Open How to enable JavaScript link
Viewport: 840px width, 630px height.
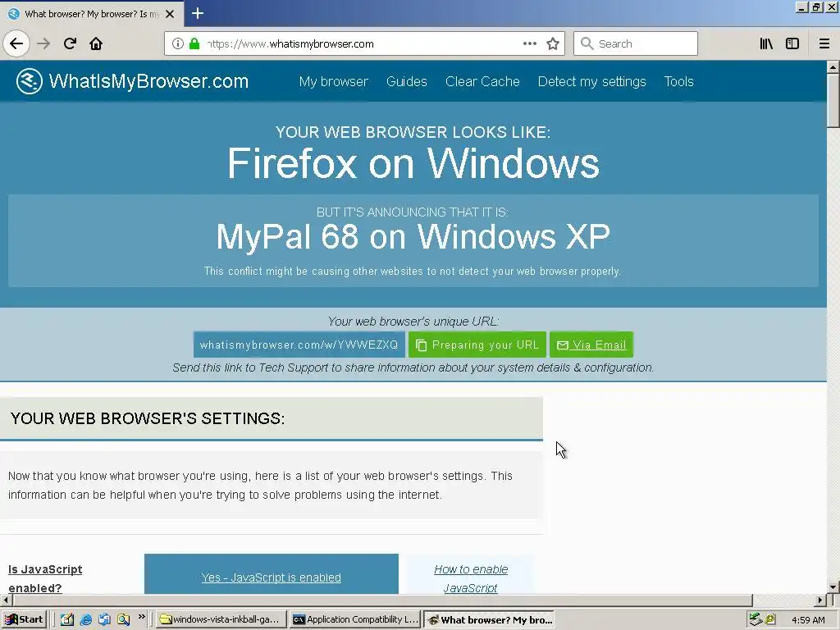pyautogui.click(x=471, y=578)
